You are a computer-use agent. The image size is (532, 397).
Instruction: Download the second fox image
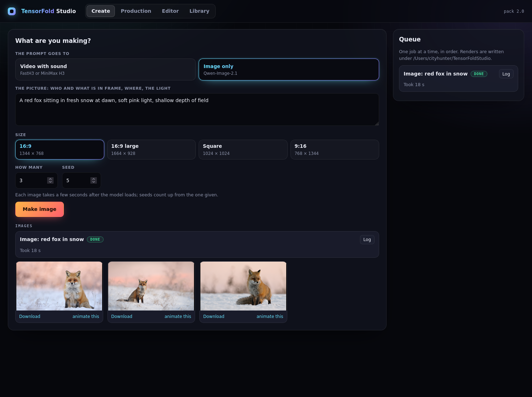122,317
